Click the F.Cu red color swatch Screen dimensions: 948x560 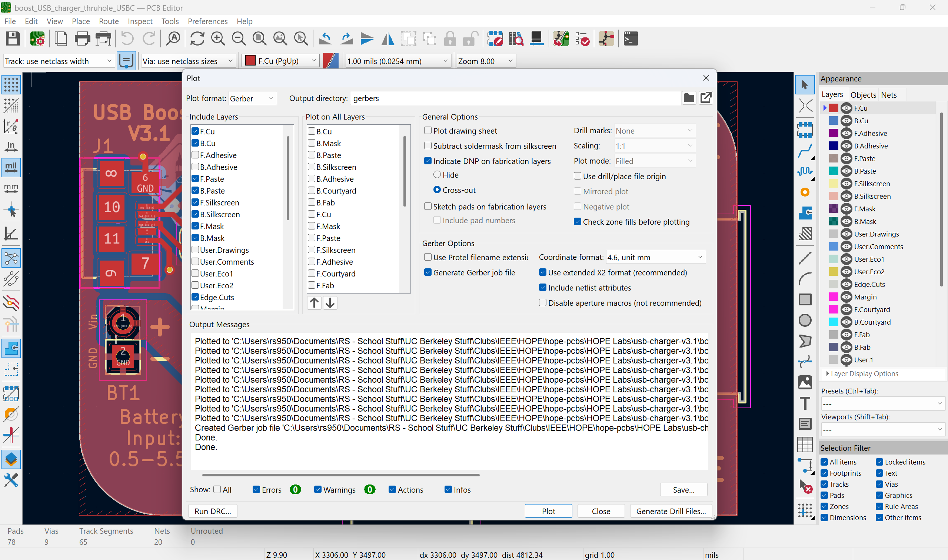coord(834,108)
